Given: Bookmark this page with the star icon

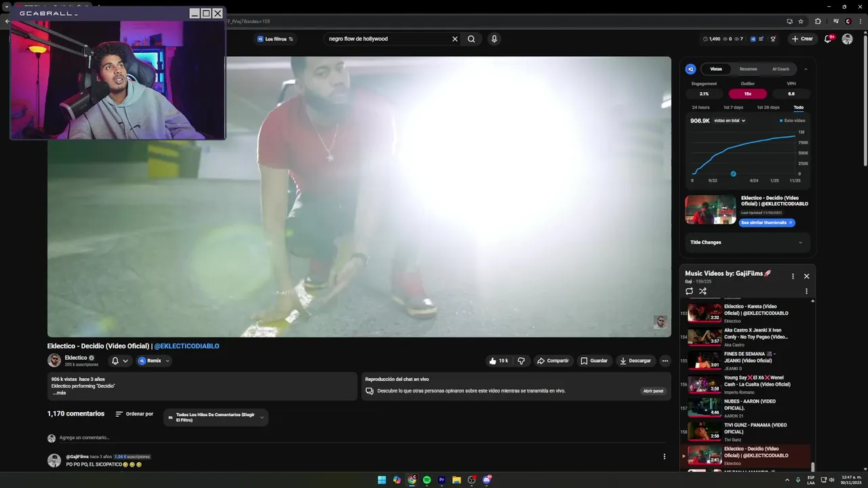Looking at the screenshot, I should (801, 21).
